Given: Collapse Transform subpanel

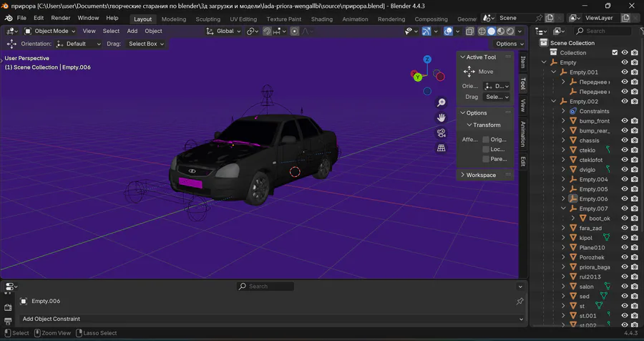Looking at the screenshot, I should [469, 125].
